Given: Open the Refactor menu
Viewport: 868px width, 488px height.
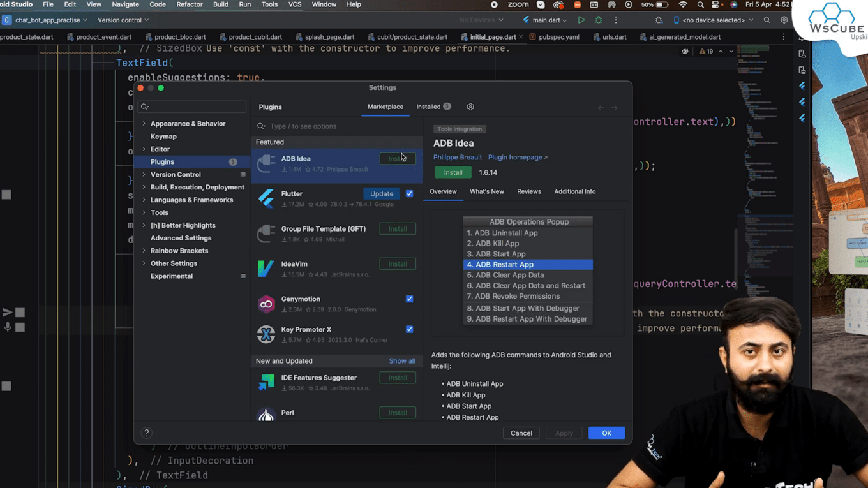Looking at the screenshot, I should coord(190,4).
